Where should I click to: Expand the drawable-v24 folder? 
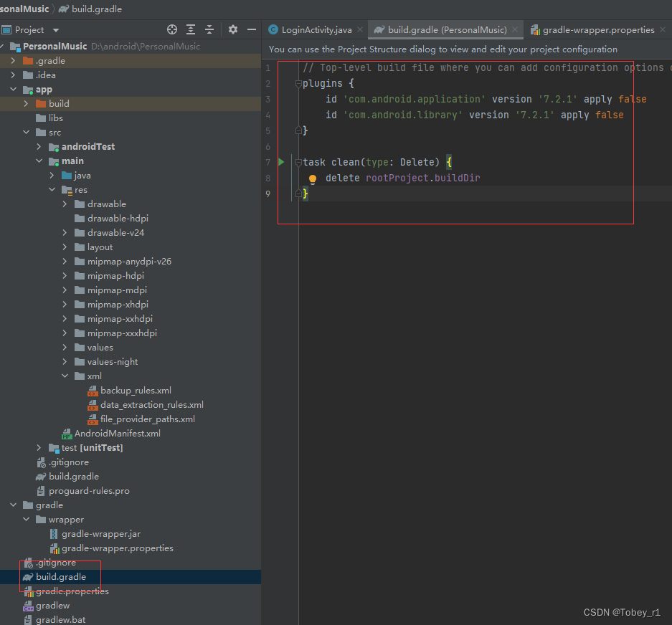pos(65,233)
